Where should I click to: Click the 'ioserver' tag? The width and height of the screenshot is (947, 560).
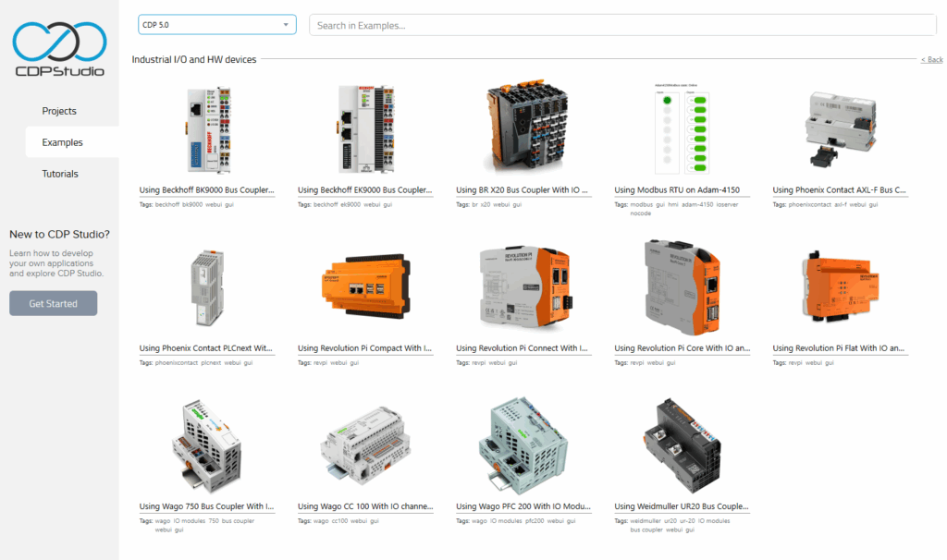click(727, 204)
